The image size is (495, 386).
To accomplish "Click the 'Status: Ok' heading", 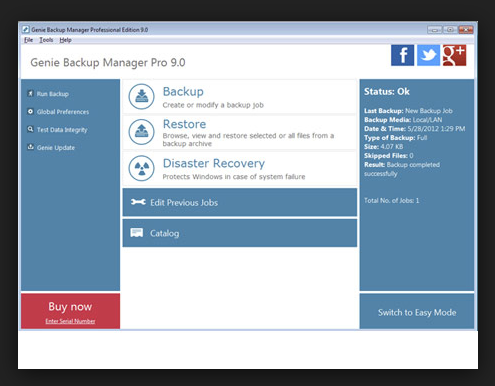I will click(387, 92).
